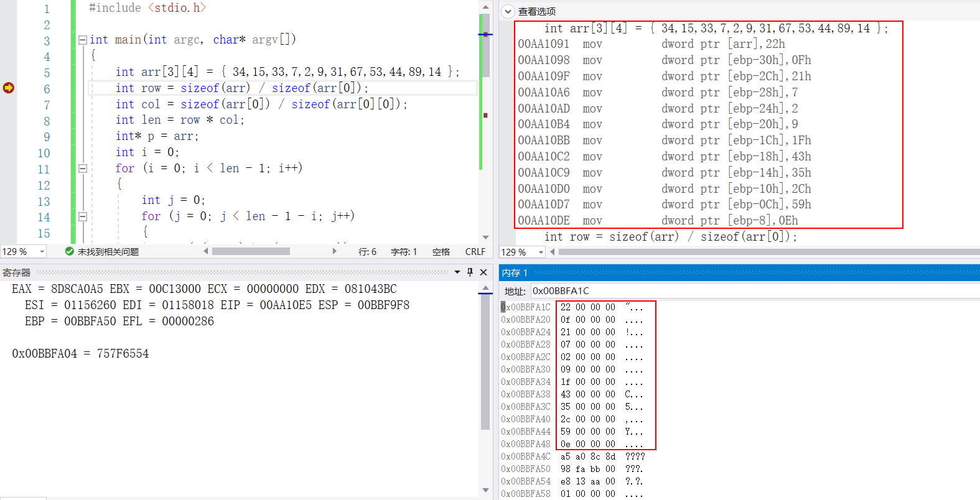This screenshot has width=980, height=500.
Task: Click the EAX = 8D8CA0A5 register value
Action: coord(57,289)
